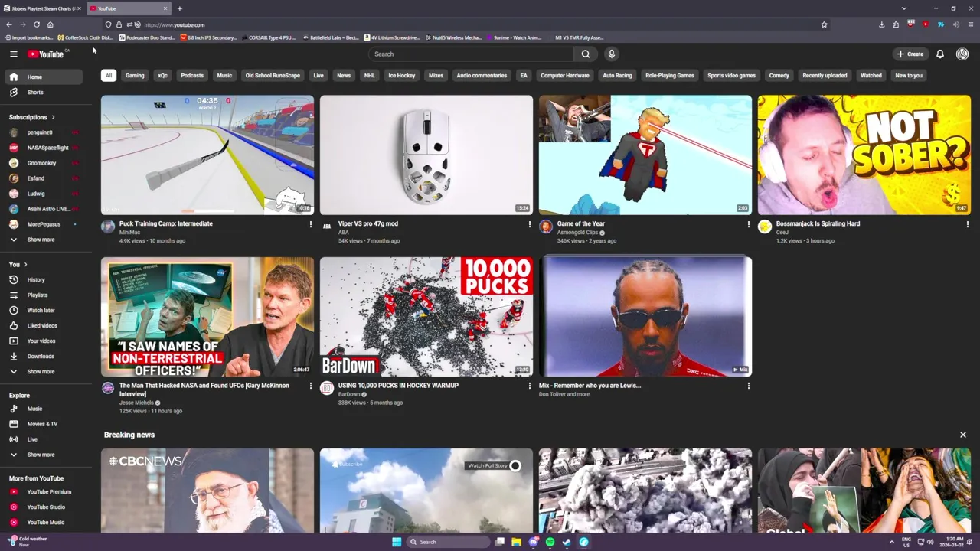Expand Show more under You section
The height and width of the screenshot is (551, 980).
click(43, 371)
